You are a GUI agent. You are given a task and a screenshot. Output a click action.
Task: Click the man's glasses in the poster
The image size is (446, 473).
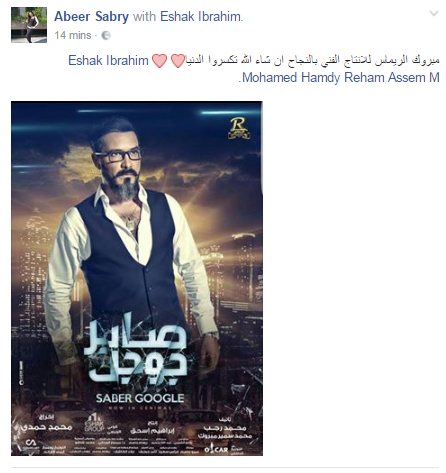(121, 156)
